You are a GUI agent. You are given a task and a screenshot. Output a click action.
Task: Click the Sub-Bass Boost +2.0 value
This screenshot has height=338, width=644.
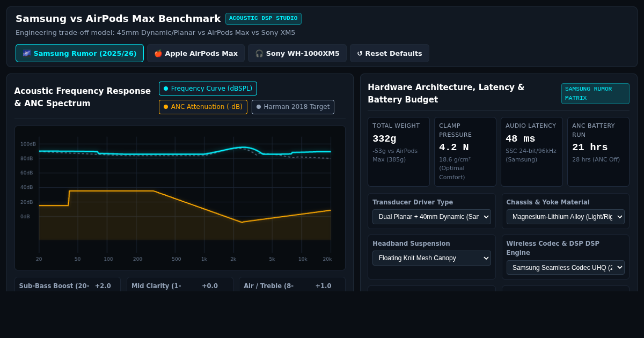[x=103, y=286]
